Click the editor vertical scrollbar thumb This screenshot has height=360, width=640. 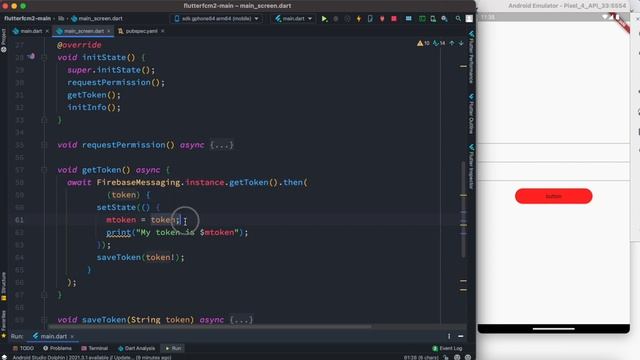point(463,209)
